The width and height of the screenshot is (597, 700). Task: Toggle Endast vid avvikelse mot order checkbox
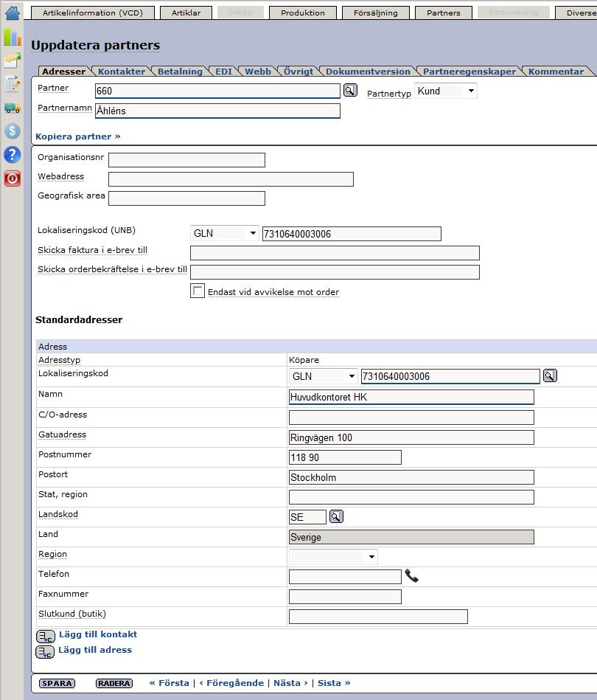(198, 291)
